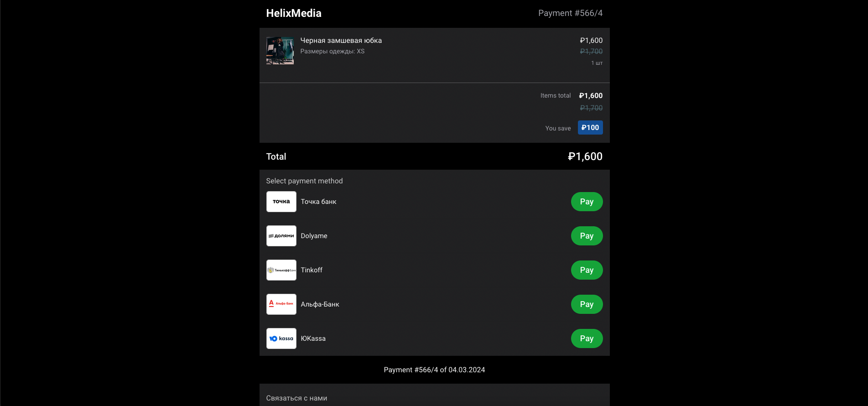Click the Точка банк logo icon
The width and height of the screenshot is (868, 406).
(281, 202)
